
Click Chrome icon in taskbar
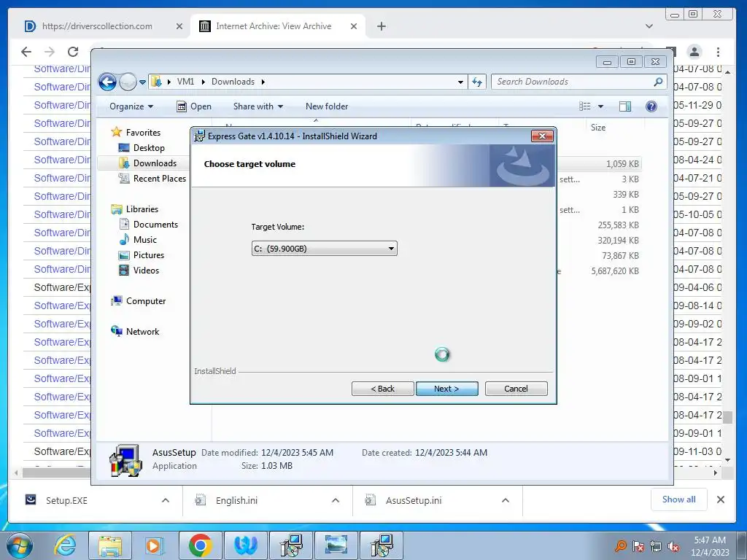click(200, 545)
